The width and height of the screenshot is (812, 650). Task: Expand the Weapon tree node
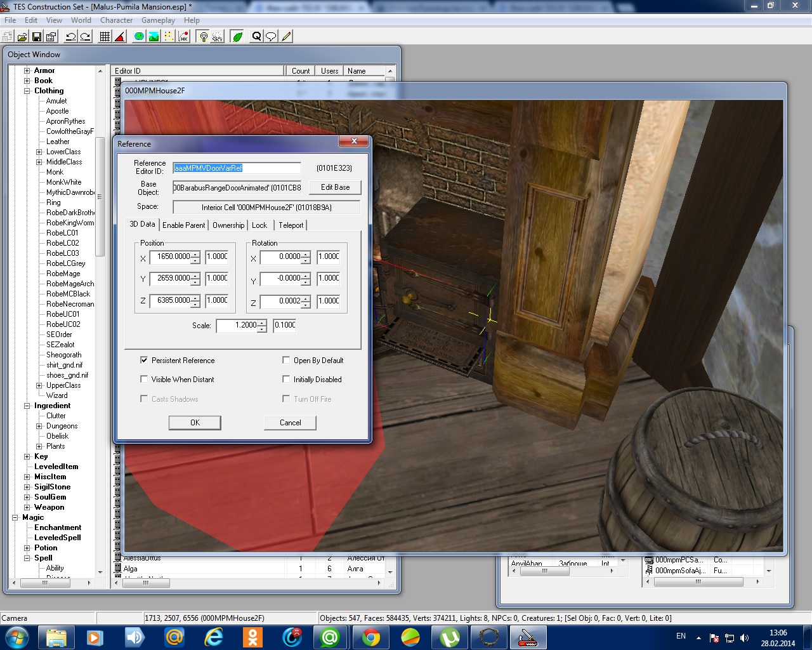(27, 507)
